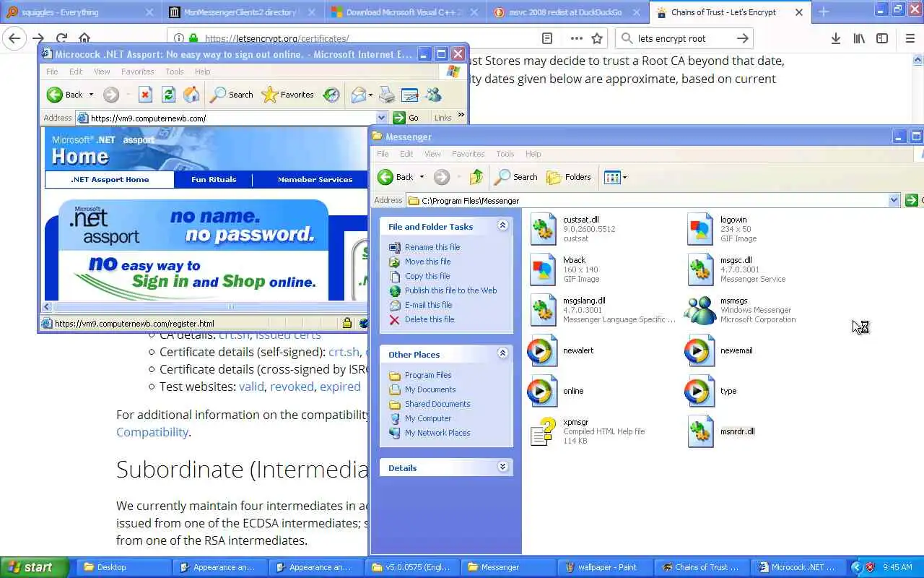The height and width of the screenshot is (578, 924).
Task: Select the newalert sound file
Action: tap(543, 350)
